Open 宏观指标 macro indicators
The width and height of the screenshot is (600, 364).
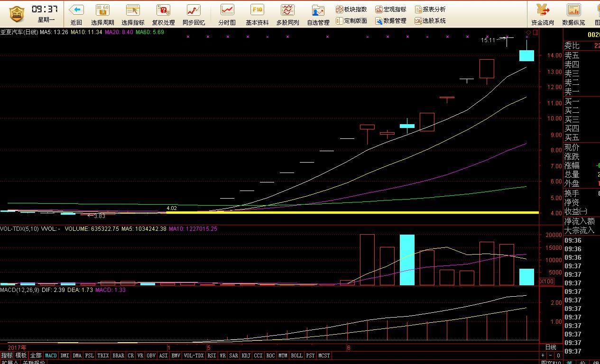pos(390,9)
